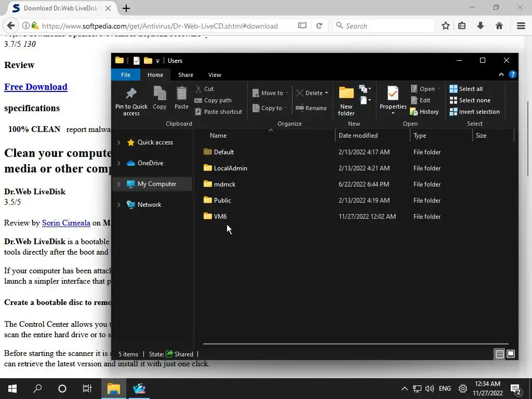Open Move to dropdown
The width and height of the screenshot is (532, 399).
270,93
